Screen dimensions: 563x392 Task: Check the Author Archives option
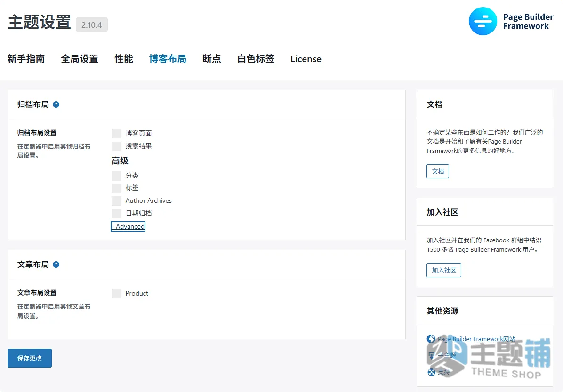pos(116,200)
